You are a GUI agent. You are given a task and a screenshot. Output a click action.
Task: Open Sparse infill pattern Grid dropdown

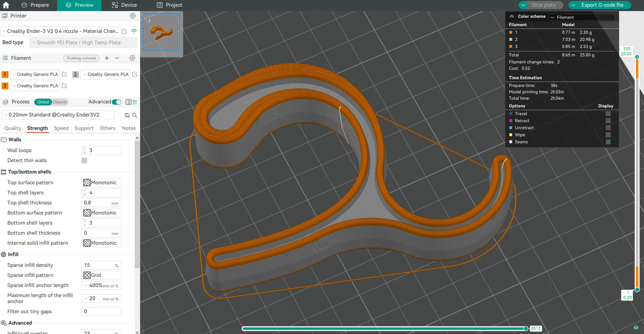[x=101, y=275]
